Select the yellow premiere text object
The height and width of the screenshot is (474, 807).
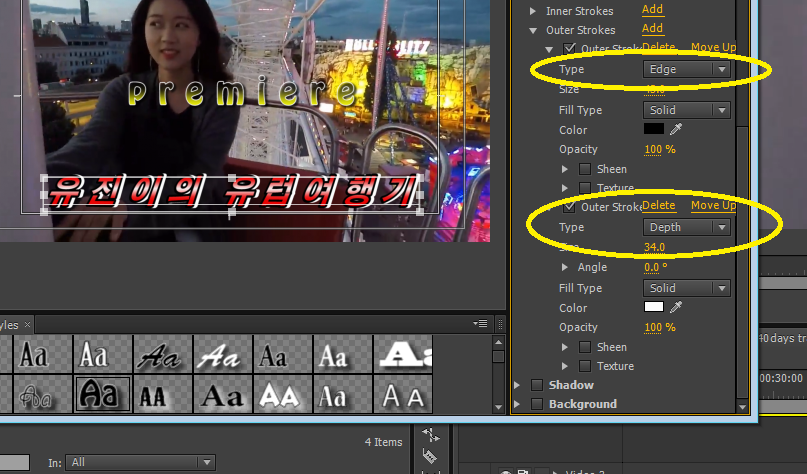(242, 91)
